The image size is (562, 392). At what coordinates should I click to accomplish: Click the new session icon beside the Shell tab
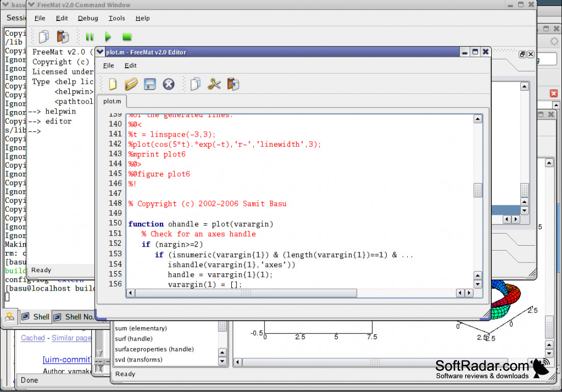pos(10,317)
